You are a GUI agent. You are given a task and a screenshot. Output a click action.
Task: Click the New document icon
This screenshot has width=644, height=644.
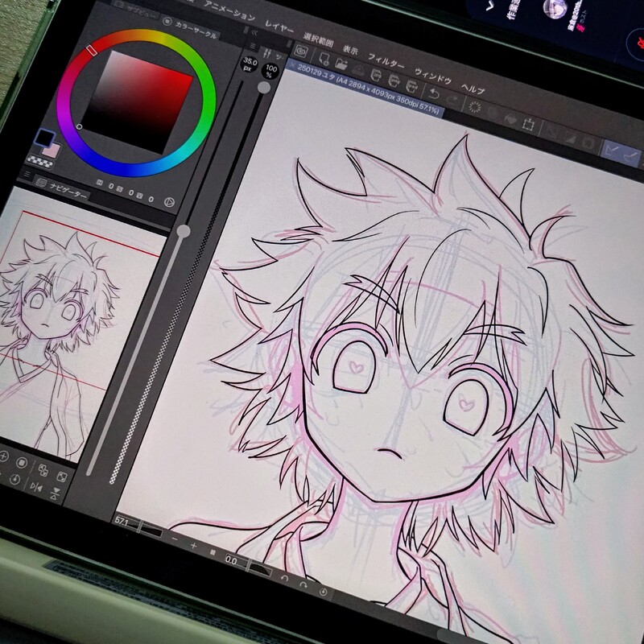point(324,60)
